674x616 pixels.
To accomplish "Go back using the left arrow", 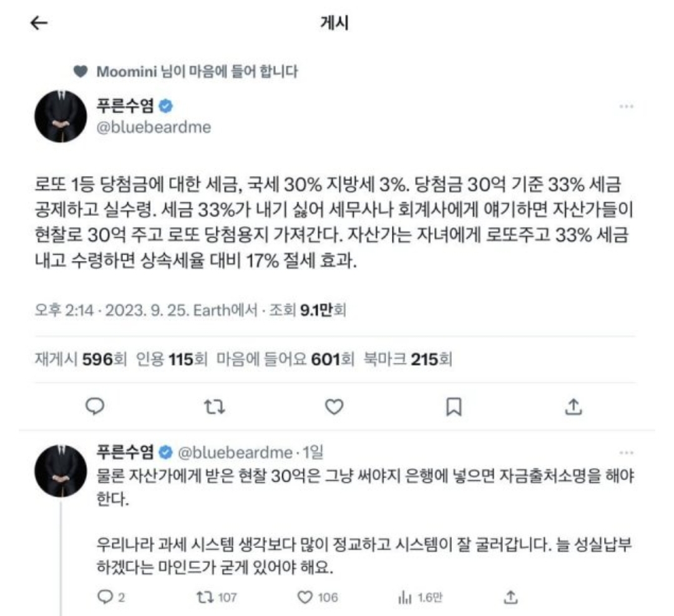I will (39, 23).
